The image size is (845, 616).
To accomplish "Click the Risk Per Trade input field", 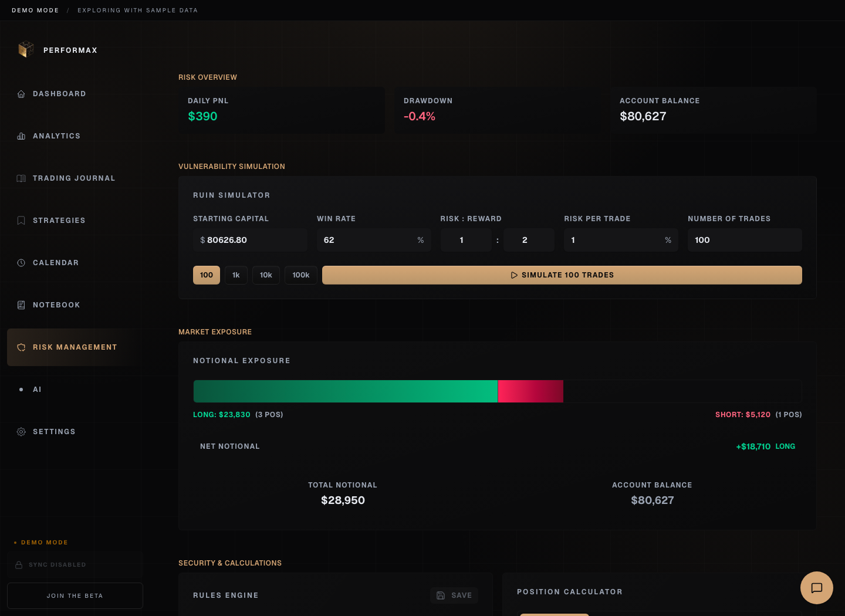I will [621, 240].
